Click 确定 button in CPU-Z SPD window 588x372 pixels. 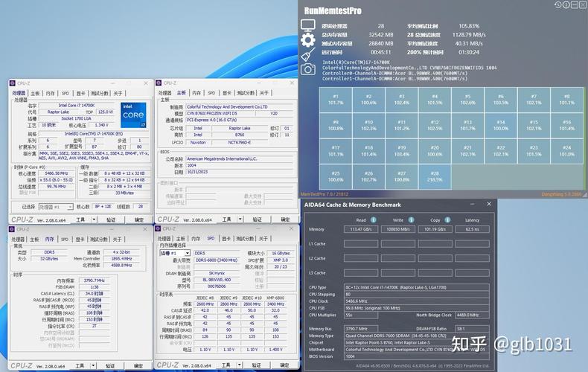coord(284,365)
